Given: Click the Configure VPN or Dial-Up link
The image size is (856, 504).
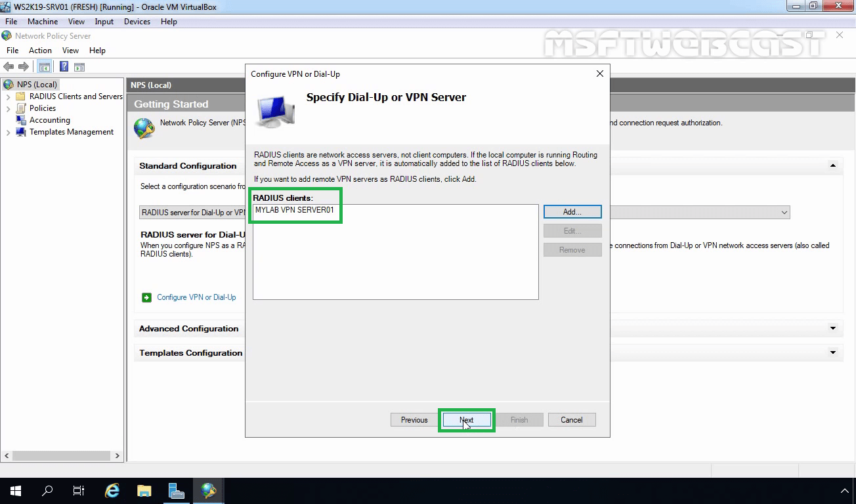Looking at the screenshot, I should tap(195, 297).
